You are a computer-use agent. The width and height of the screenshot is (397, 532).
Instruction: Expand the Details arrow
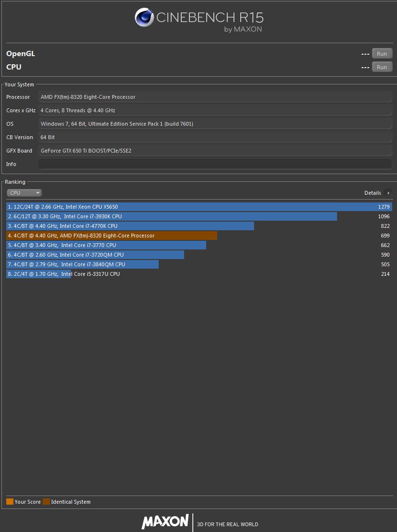pyautogui.click(x=388, y=193)
